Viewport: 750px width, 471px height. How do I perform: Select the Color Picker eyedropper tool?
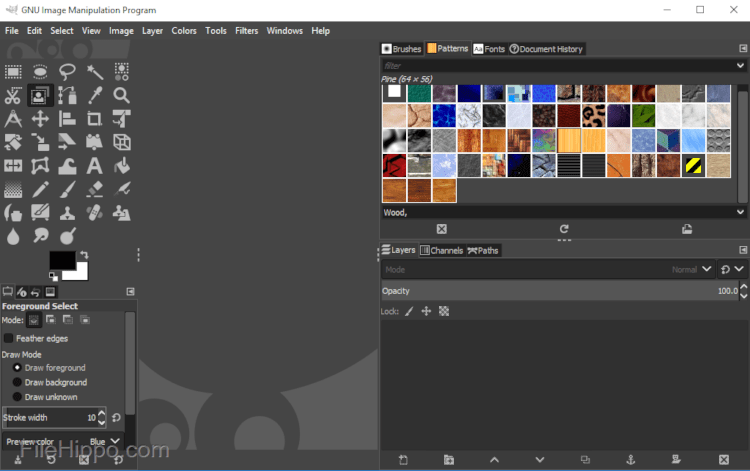click(x=94, y=96)
